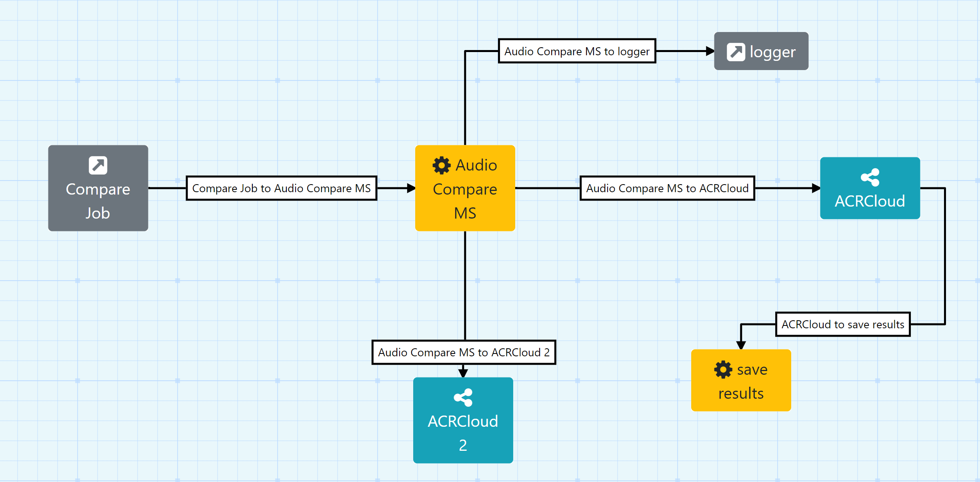This screenshot has height=482, width=980.
Task: Click the gear icon in save results node
Action: [x=723, y=370]
